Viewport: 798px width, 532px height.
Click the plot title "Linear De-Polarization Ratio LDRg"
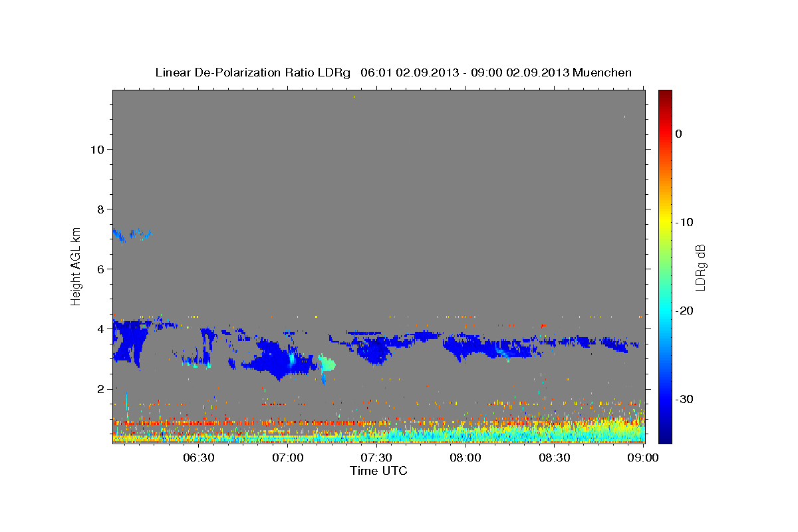point(253,72)
